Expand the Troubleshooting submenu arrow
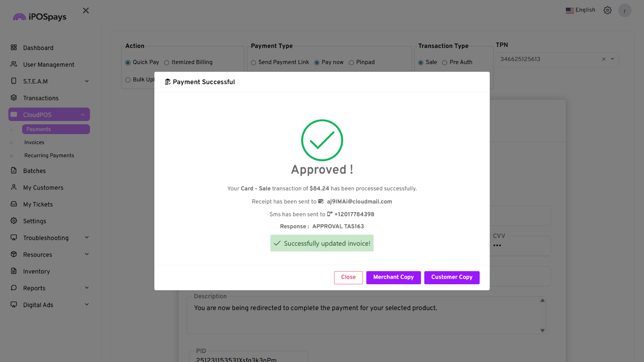644x362 pixels. point(87,237)
